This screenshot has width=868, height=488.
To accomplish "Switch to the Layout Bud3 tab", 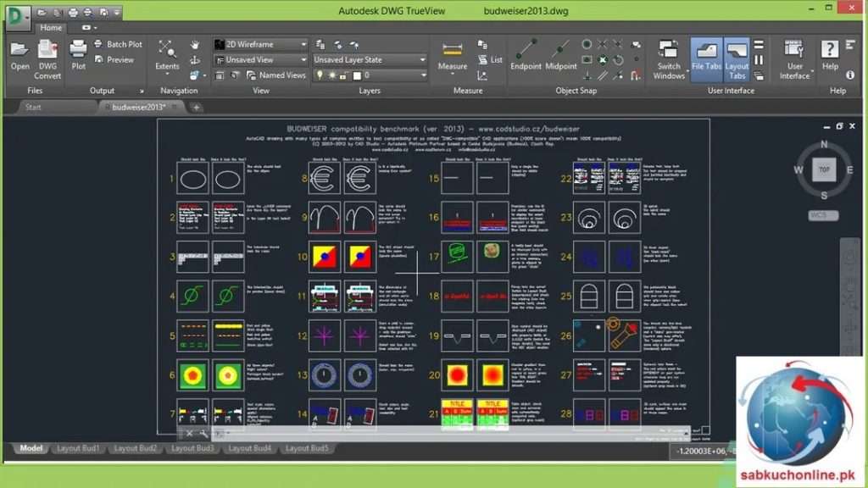I will [x=192, y=448].
